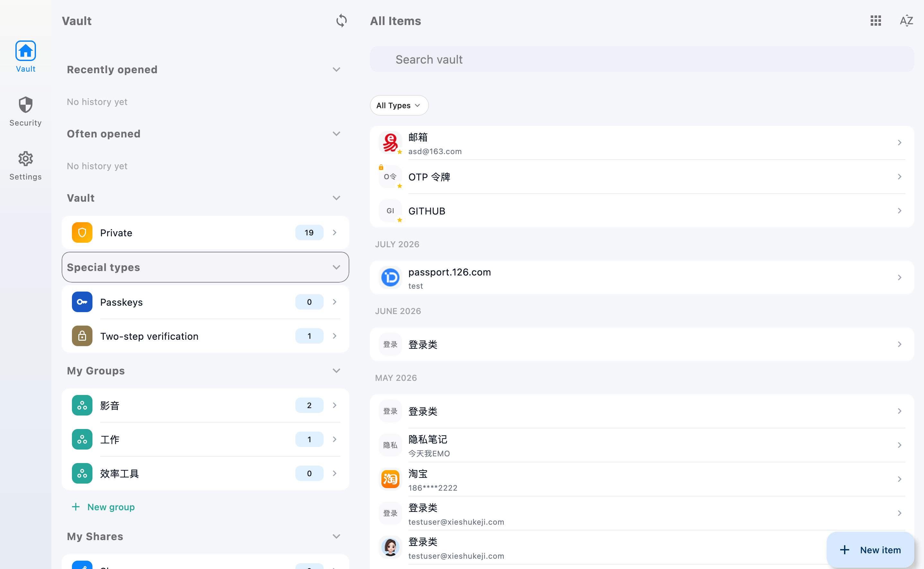Click the Private count badge 19
Viewport: 924px width, 569px height.
[309, 232]
